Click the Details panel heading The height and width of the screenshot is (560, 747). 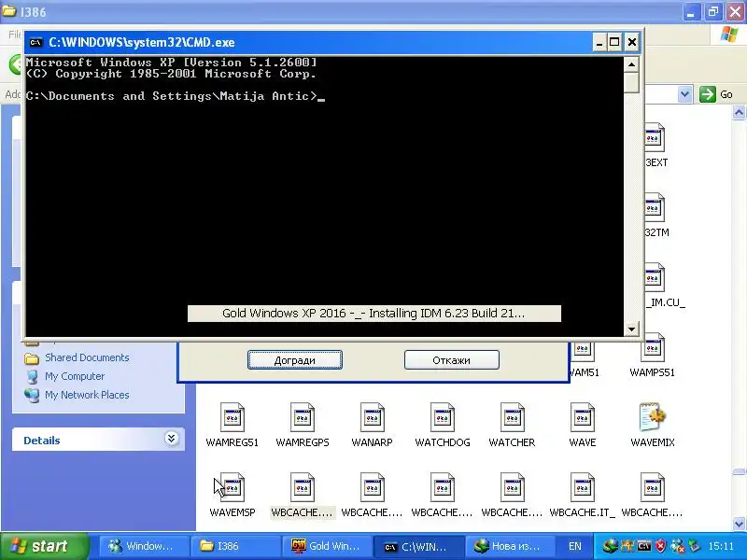coord(42,441)
